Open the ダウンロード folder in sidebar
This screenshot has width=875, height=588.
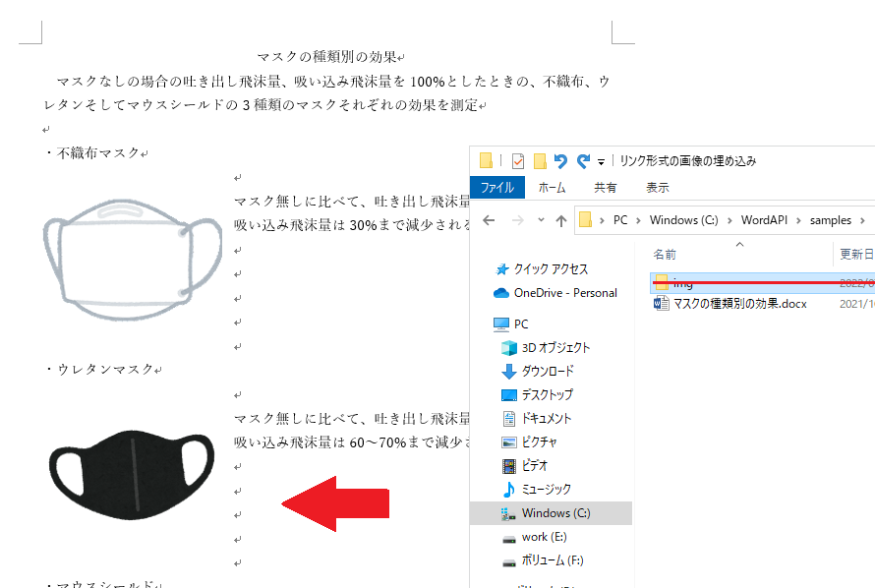(547, 371)
